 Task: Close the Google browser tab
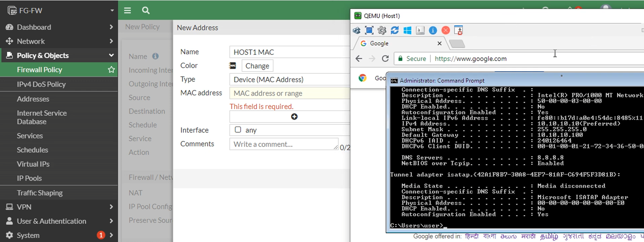[x=439, y=43]
